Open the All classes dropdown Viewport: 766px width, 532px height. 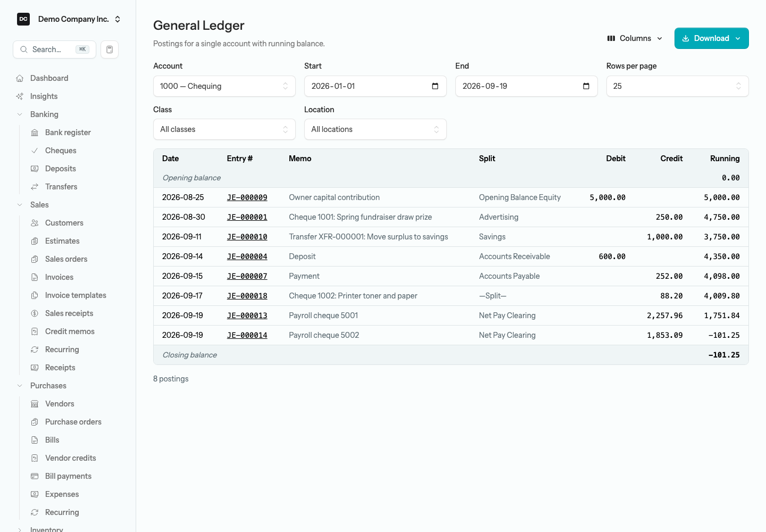[224, 129]
